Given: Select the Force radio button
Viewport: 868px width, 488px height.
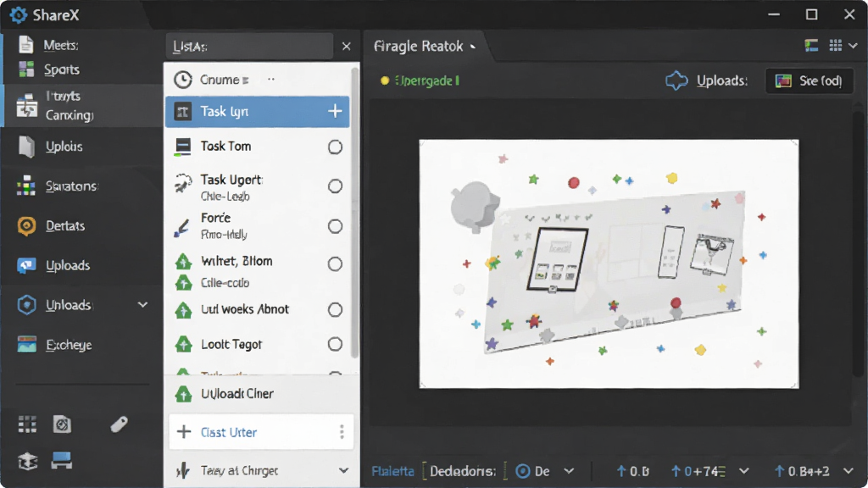Looking at the screenshot, I should coord(335,226).
